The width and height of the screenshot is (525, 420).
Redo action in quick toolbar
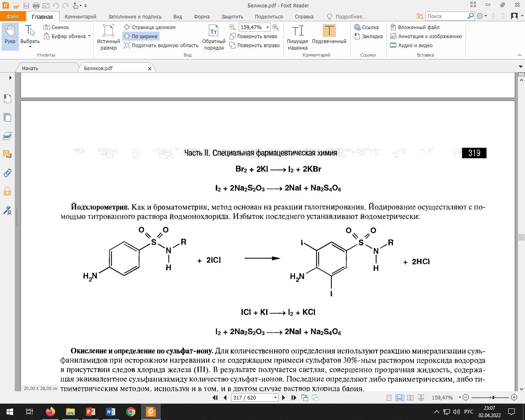coord(66,6)
